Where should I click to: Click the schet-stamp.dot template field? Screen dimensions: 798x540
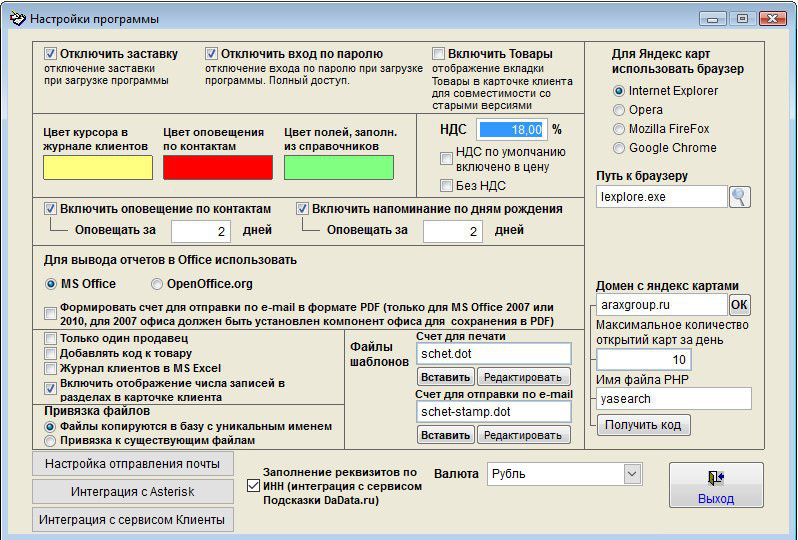(494, 412)
